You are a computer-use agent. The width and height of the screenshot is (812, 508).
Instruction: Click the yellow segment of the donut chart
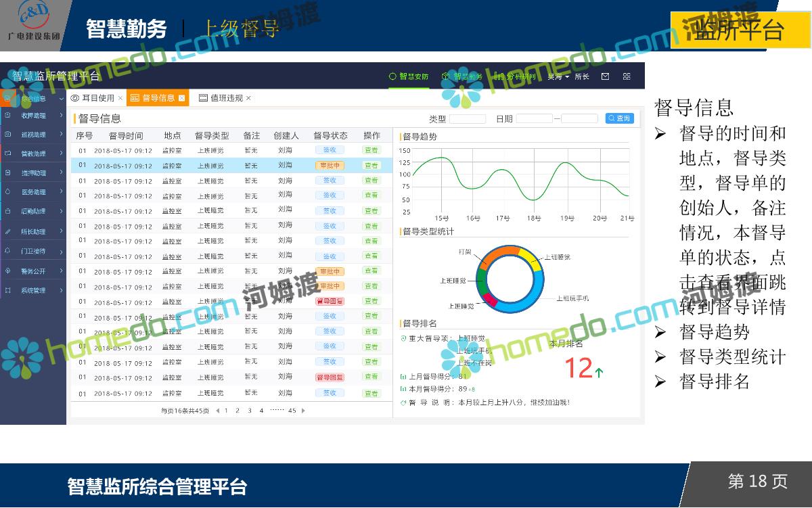pos(533,260)
